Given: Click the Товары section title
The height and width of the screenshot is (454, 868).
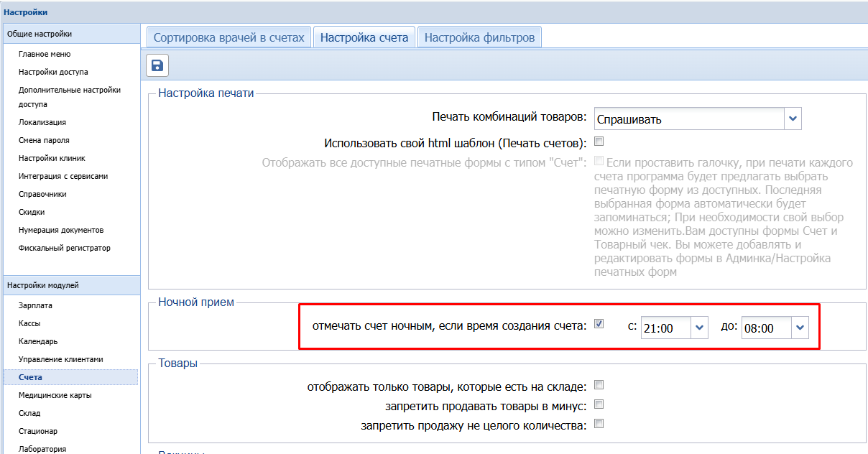Looking at the screenshot, I should coord(177,363).
